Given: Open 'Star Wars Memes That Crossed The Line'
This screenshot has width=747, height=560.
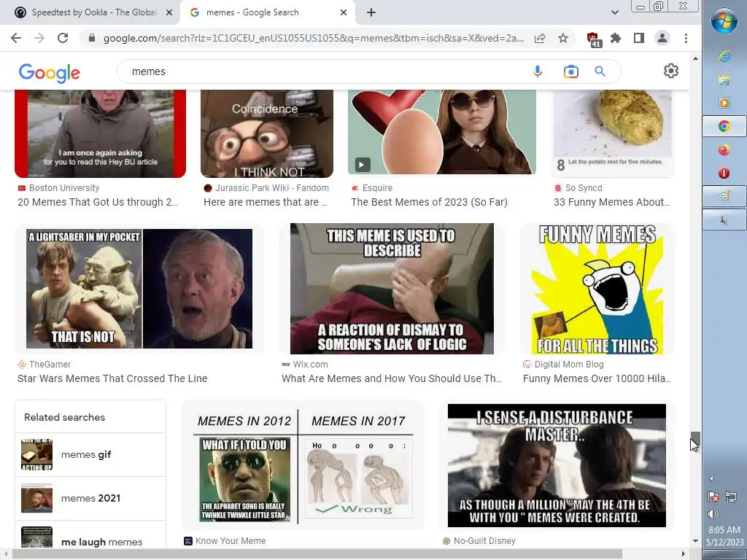Looking at the screenshot, I should click(112, 378).
